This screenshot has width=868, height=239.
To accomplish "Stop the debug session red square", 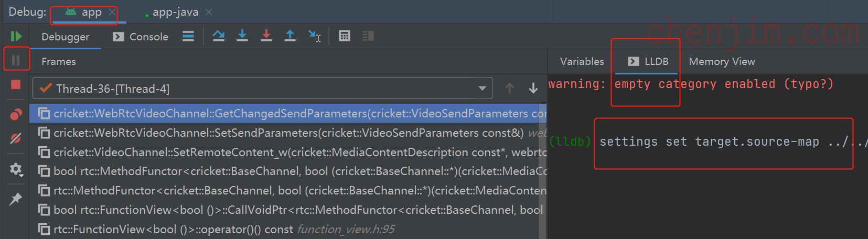I will [16, 84].
